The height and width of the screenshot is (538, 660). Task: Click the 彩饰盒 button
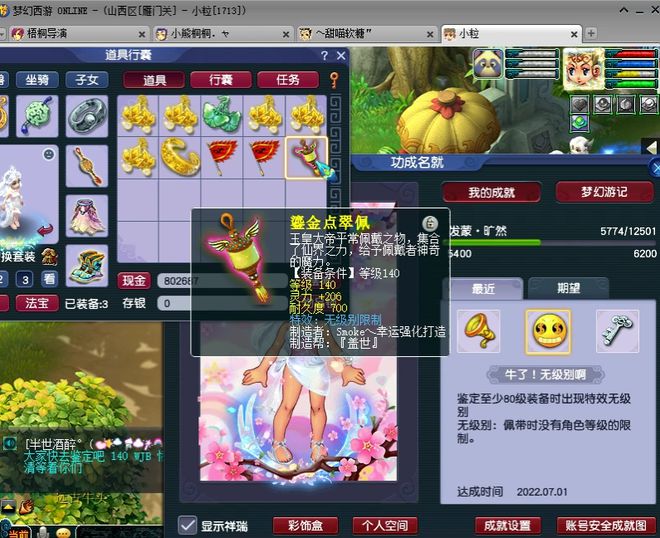[306, 525]
